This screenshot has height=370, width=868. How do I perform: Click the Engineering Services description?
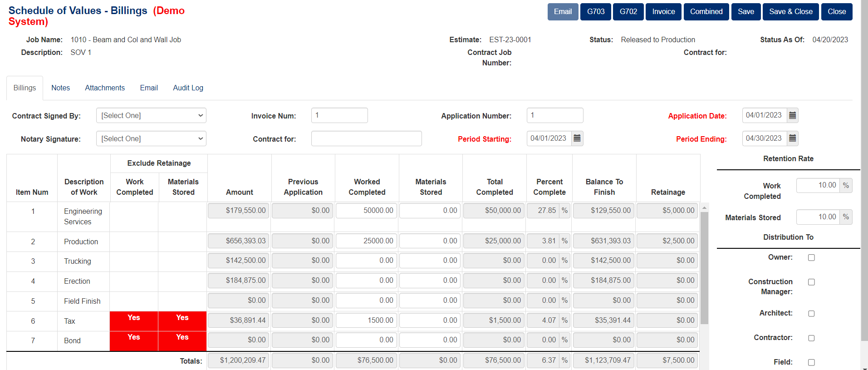pyautogui.click(x=83, y=217)
